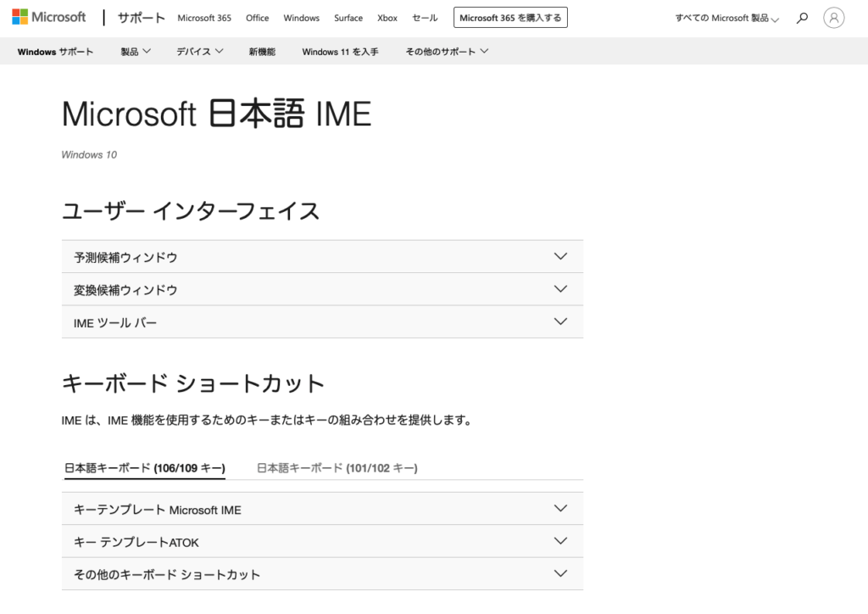
Task: Open the account sign-in avatar
Action: point(834,18)
